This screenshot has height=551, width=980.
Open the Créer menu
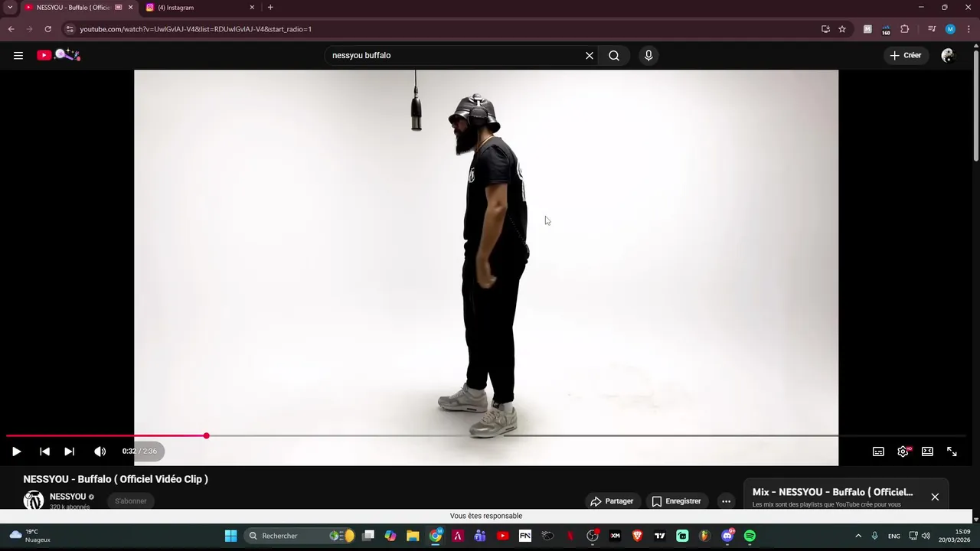[905, 55]
